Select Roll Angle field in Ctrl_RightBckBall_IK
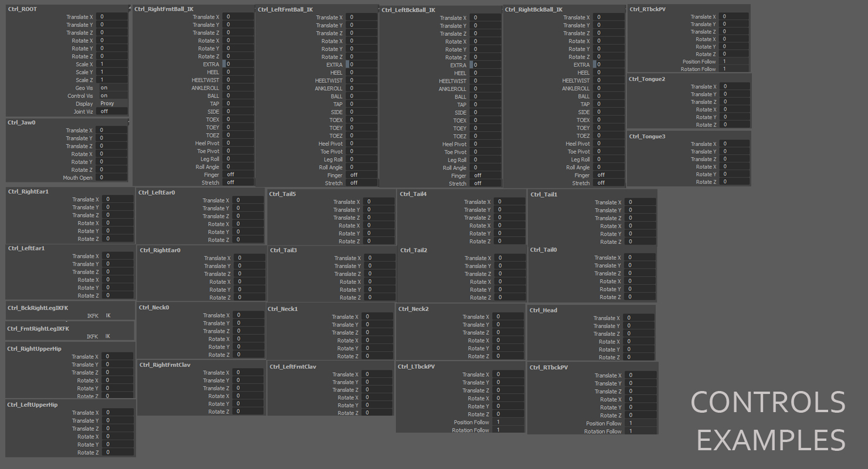 pyautogui.click(x=609, y=167)
